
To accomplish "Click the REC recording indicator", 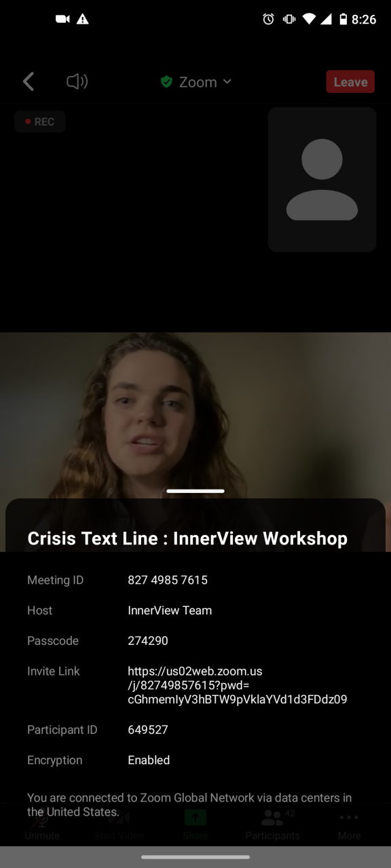I will pyautogui.click(x=40, y=122).
